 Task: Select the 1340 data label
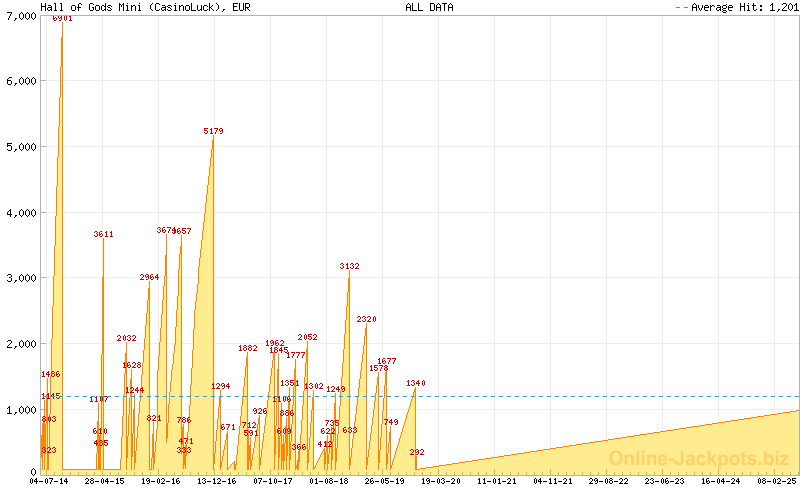(x=416, y=383)
